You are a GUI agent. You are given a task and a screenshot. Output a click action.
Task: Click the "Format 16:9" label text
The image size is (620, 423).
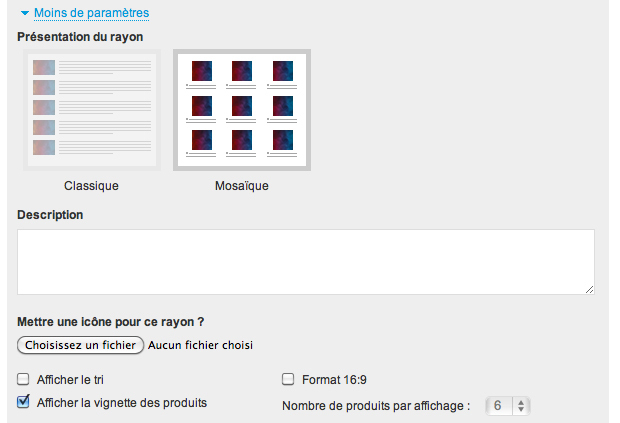pos(336,380)
